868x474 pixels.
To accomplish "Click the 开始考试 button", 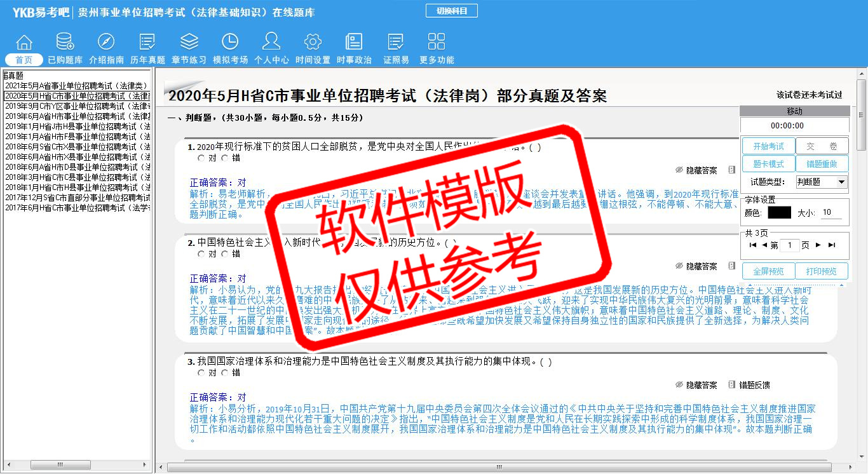I will [768, 147].
